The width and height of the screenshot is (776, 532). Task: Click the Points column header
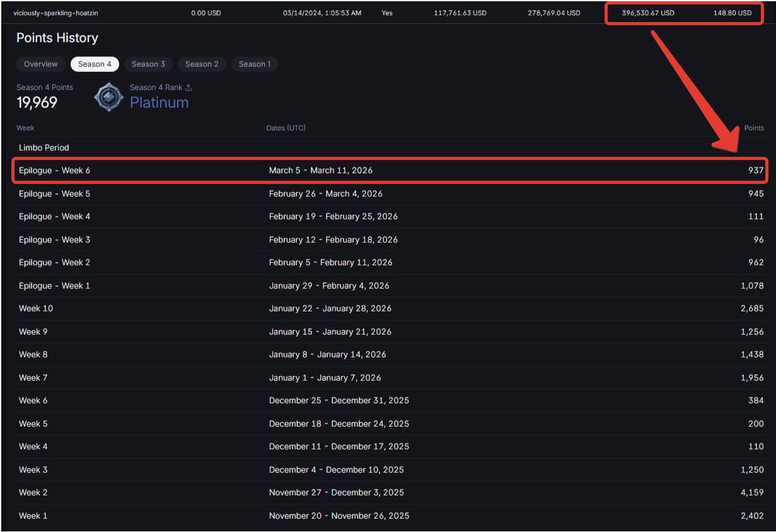(x=753, y=128)
